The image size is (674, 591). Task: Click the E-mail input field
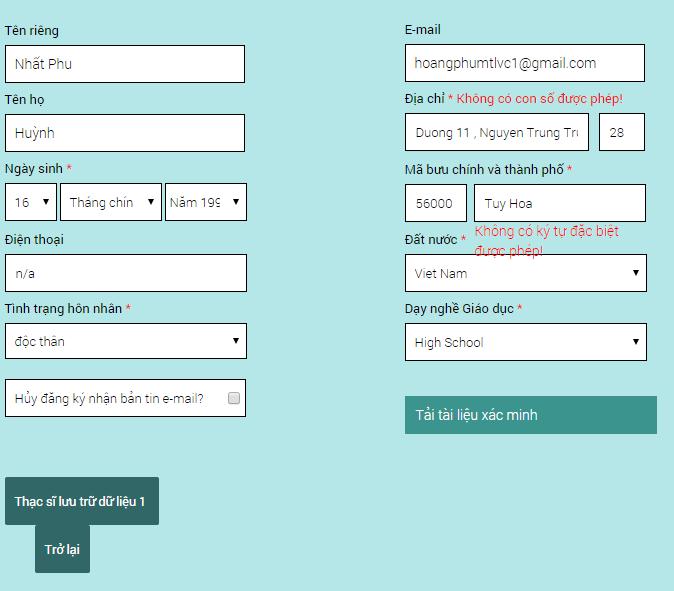pos(525,63)
